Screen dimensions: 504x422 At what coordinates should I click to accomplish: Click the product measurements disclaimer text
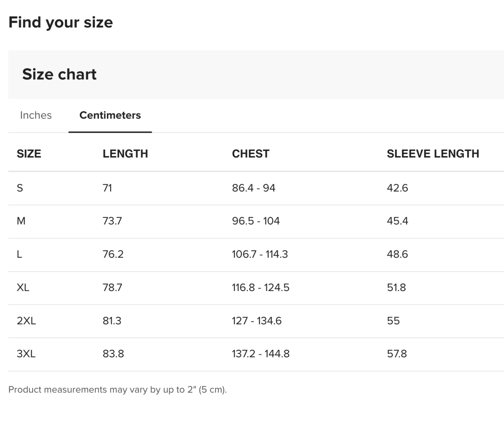pyautogui.click(x=117, y=390)
